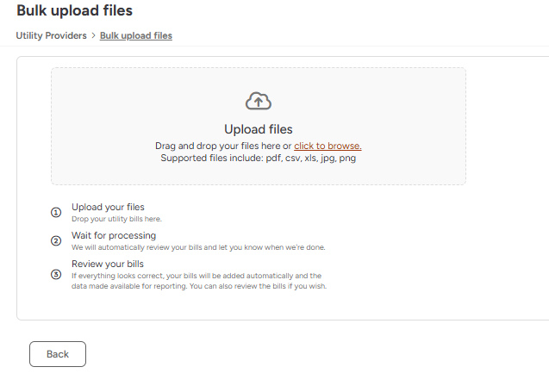Click the Bulk upload files page title
The image size is (549, 392).
(75, 10)
